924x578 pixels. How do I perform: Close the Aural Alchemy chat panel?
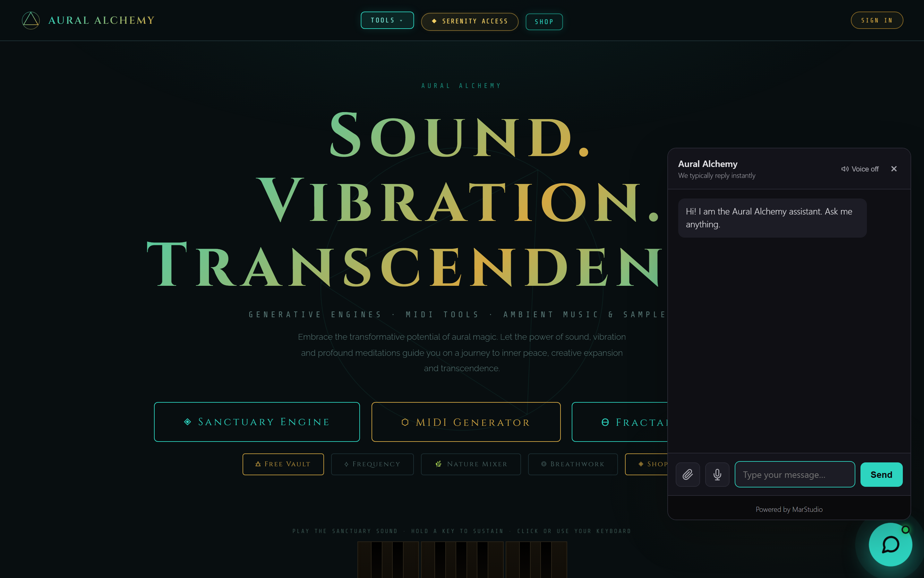click(894, 169)
